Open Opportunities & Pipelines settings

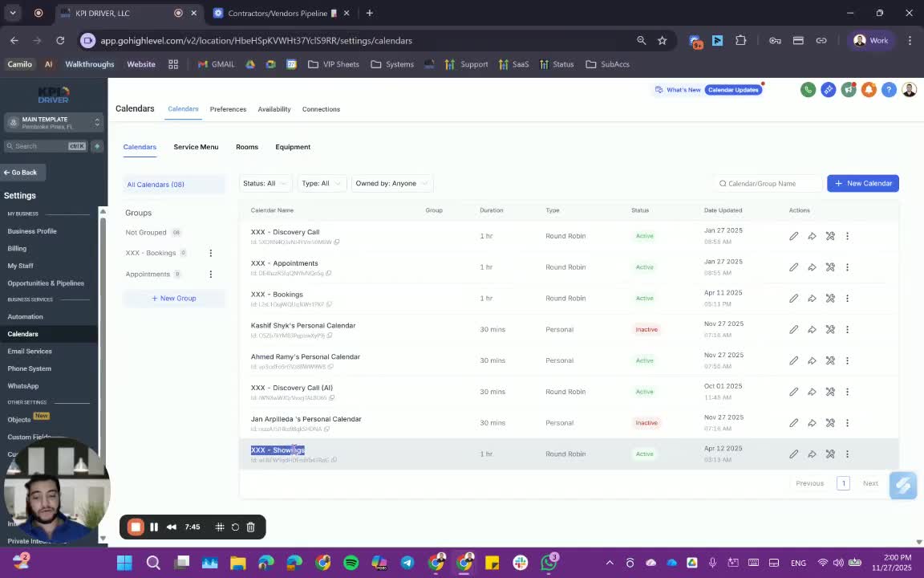46,283
